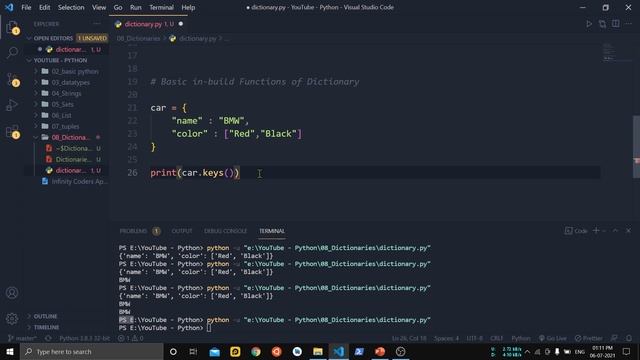Expand the 06_List folder
Viewport: 640px width, 360px height.
61,116
